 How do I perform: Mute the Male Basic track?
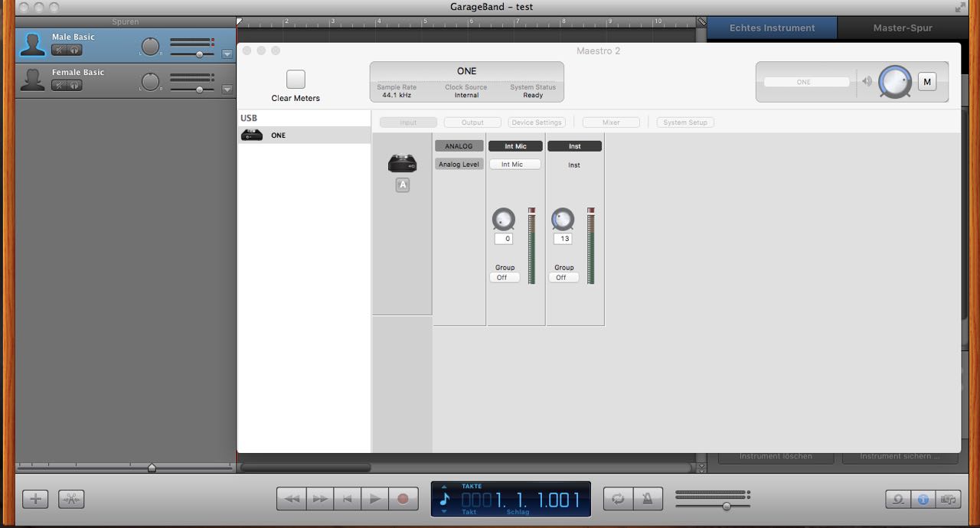pyautogui.click(x=59, y=51)
